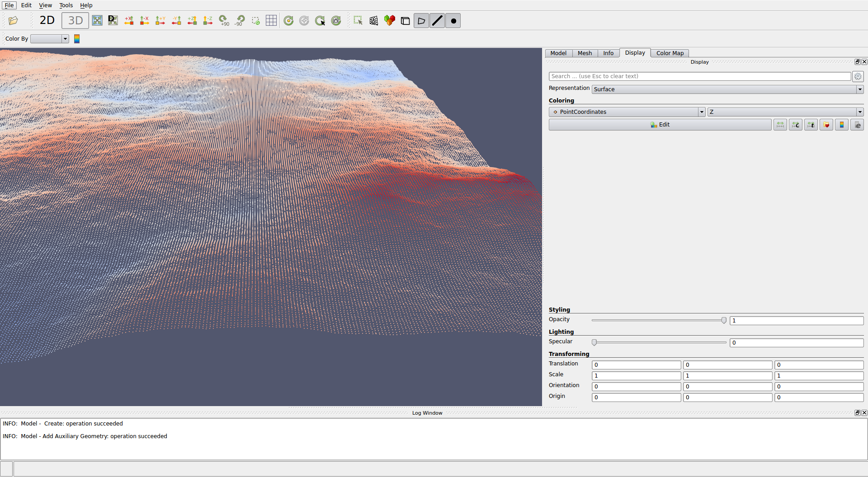Switch to 2D view mode
Screen dimensions: 868x477
(x=47, y=21)
